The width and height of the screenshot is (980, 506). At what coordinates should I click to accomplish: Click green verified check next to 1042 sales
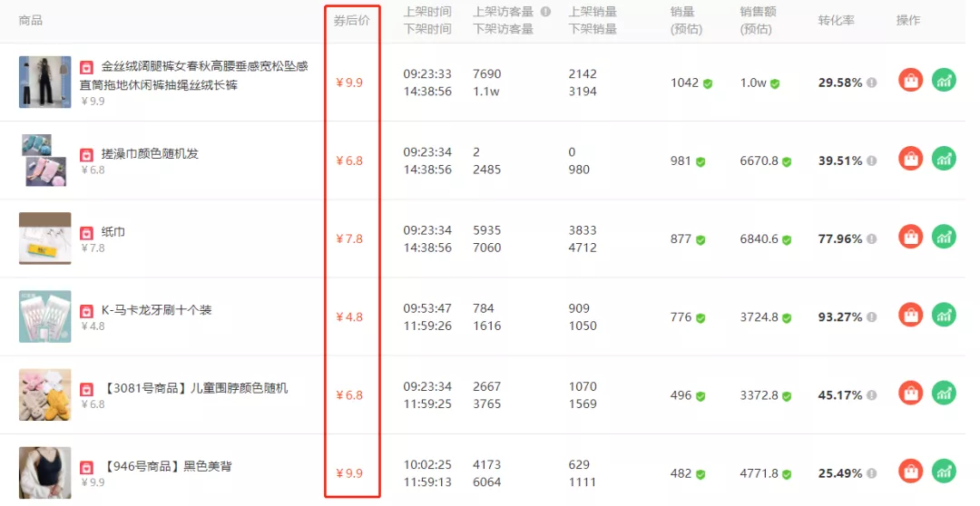pos(708,83)
